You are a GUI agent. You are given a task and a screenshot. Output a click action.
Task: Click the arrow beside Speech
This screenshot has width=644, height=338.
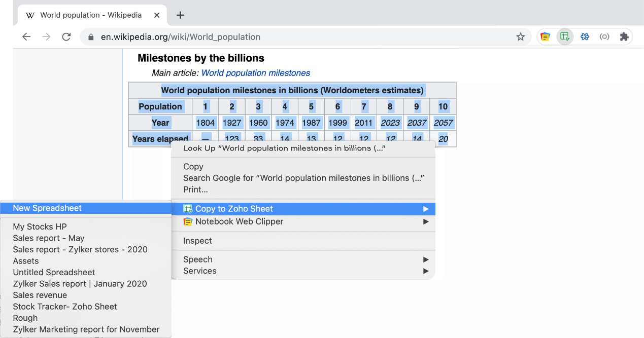pyautogui.click(x=426, y=259)
